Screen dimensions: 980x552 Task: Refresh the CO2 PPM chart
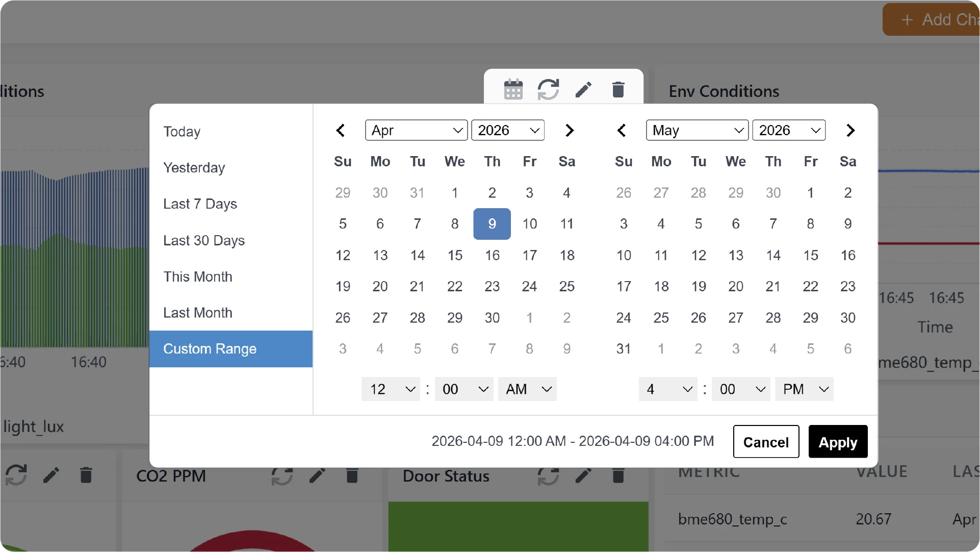coord(282,476)
